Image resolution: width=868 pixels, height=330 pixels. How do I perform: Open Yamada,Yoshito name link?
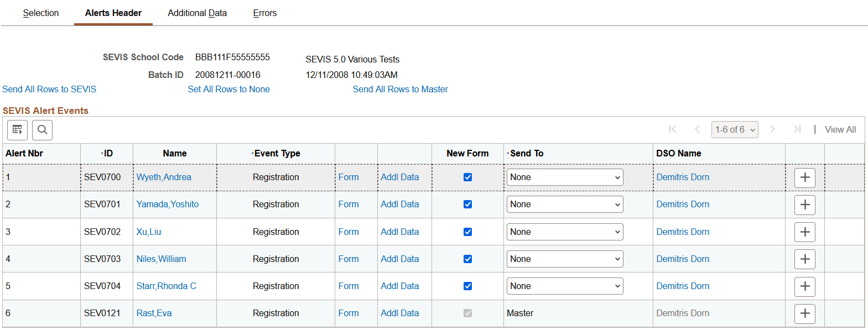(168, 205)
